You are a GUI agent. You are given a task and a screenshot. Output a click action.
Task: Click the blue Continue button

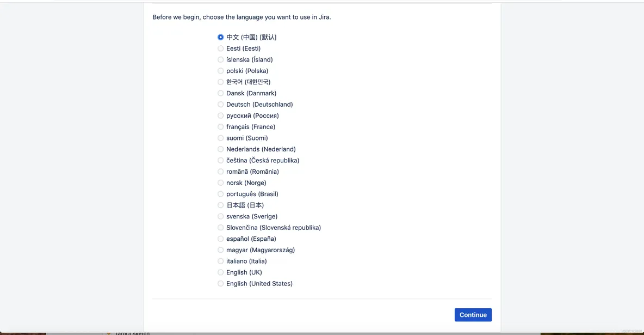(x=473, y=315)
